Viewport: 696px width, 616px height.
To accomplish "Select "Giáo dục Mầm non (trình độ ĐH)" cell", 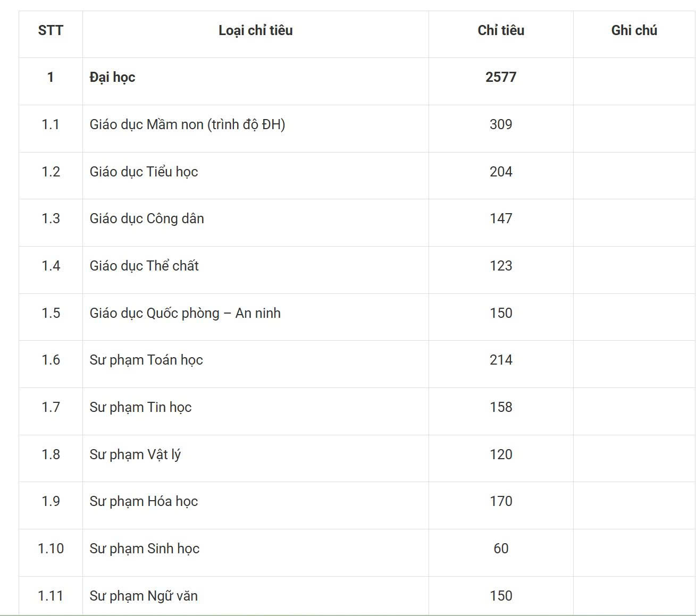I will [187, 124].
